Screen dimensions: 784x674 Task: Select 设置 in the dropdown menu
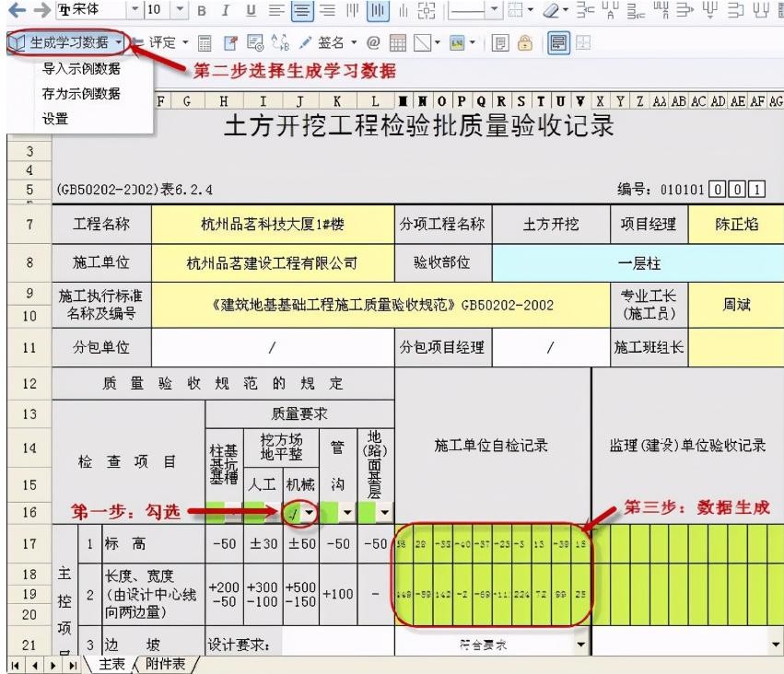click(55, 119)
